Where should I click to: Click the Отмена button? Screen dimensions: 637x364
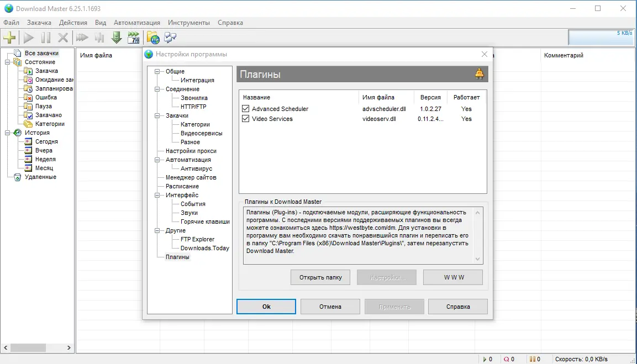tap(330, 307)
